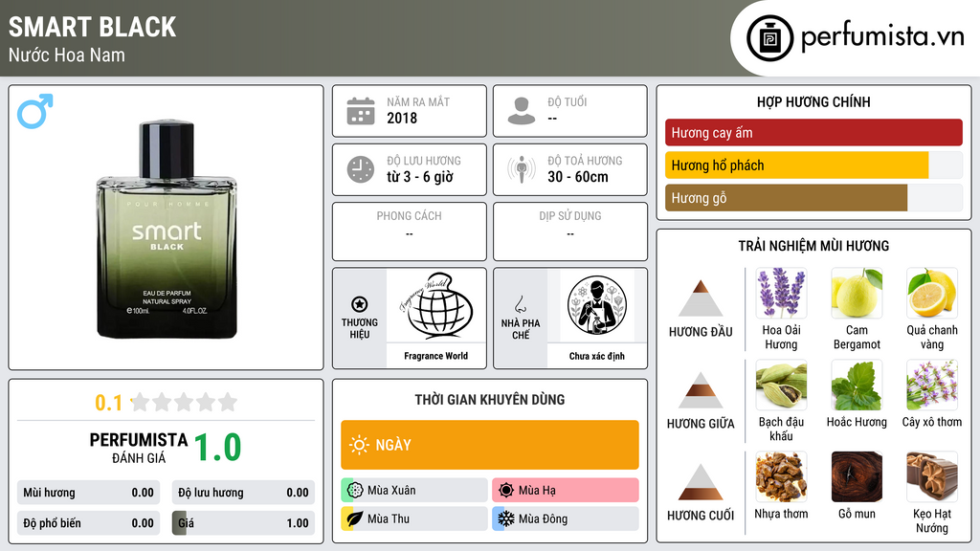Image resolution: width=980 pixels, height=551 pixels.
Task: Click the star rating icons next to 0.1
Action: [184, 402]
